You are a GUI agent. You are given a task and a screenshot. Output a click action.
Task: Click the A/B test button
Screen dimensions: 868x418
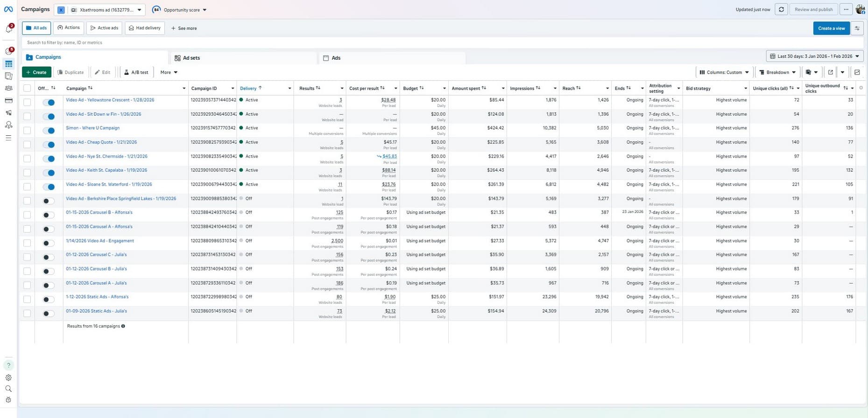136,72
